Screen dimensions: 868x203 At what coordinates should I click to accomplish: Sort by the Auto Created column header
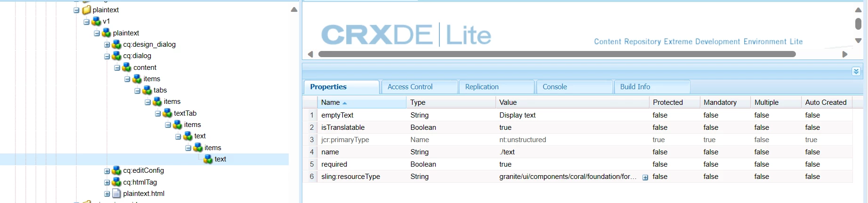click(x=827, y=102)
